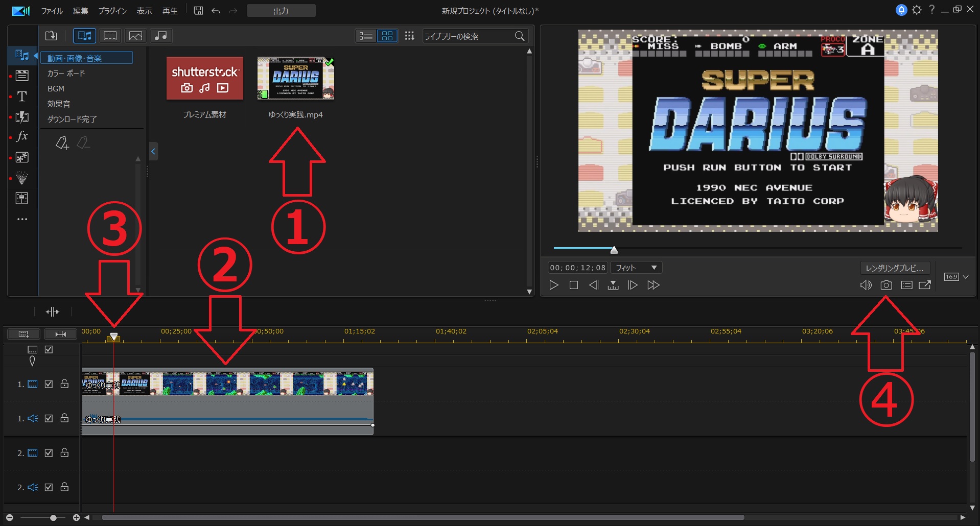Click the preview seek slider handle
This screenshot has width=980, height=526.
(614, 250)
